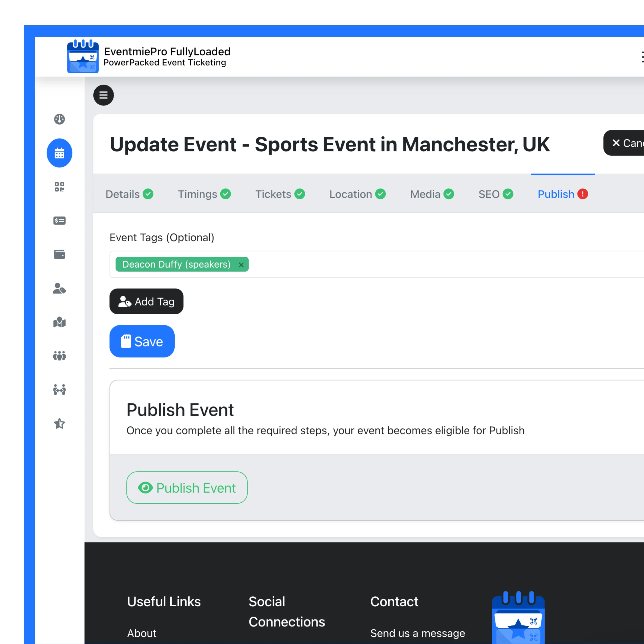Screen dimensions: 644x644
Task: Click the EventmiePro logo in footer
Action: 518,617
